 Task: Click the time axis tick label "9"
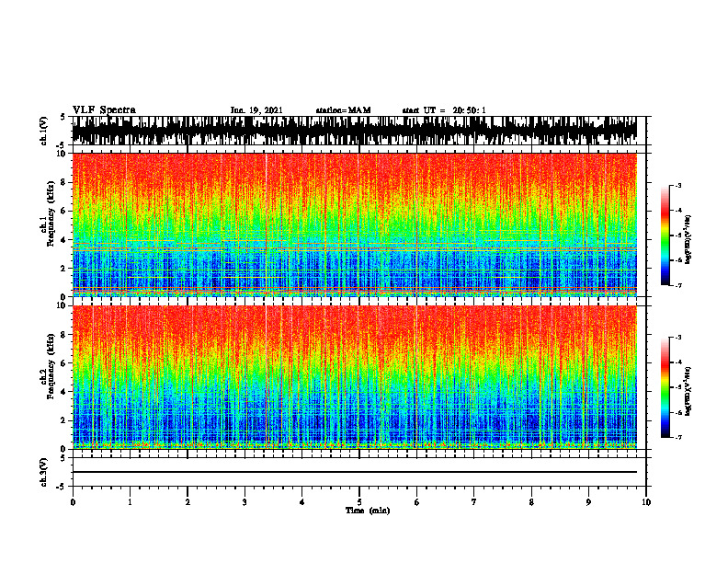588,502
